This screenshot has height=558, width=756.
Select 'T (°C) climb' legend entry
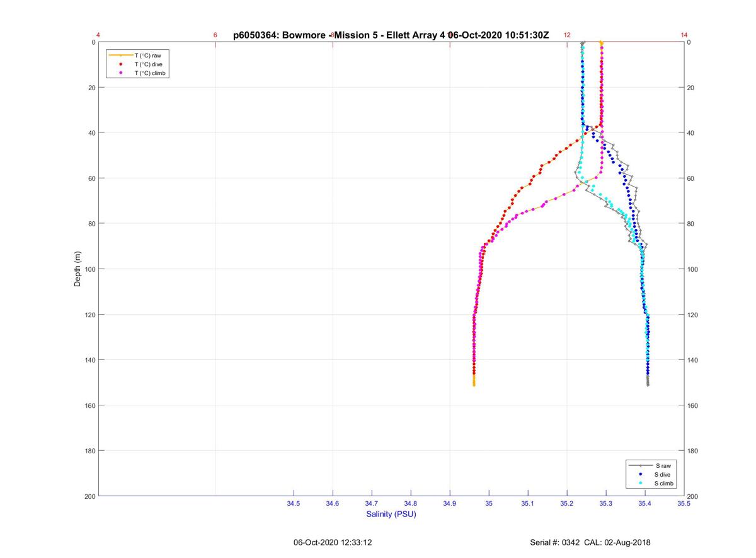(x=150, y=73)
